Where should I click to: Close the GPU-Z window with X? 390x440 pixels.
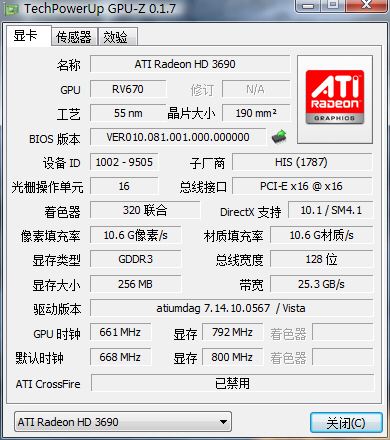366,5
